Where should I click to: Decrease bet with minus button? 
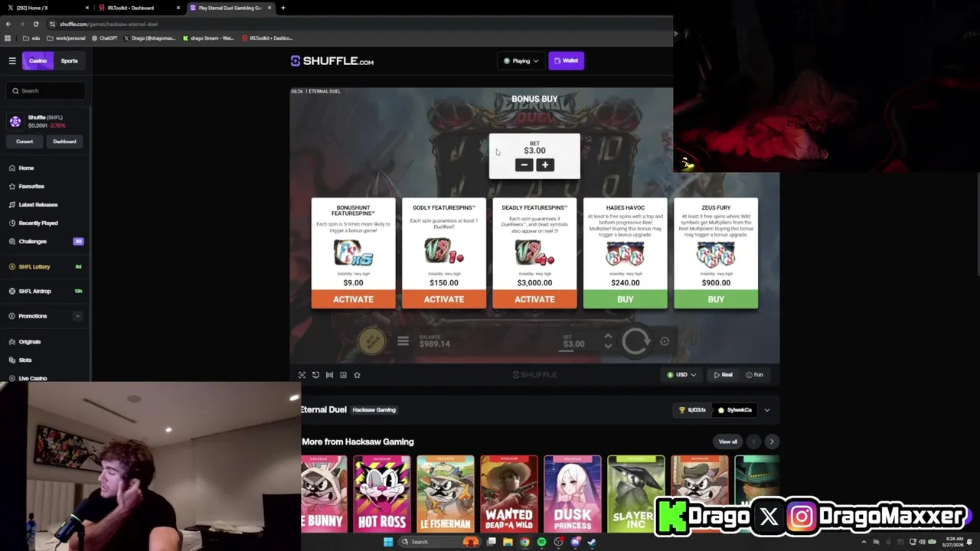point(524,165)
